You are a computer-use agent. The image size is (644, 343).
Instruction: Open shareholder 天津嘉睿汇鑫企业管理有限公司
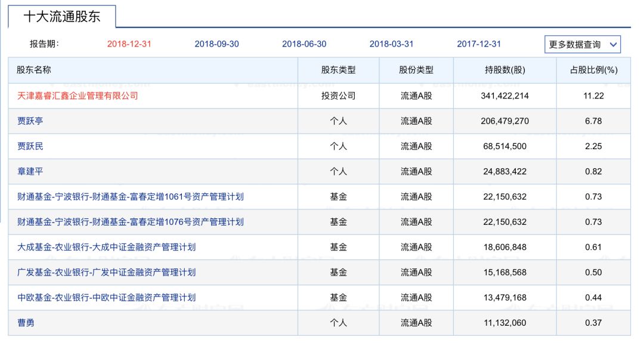coord(78,95)
